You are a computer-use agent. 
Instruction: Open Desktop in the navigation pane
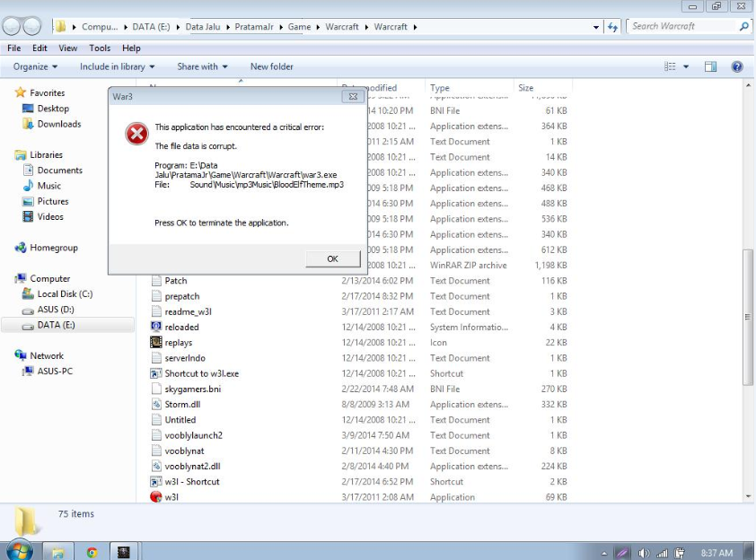click(x=53, y=109)
